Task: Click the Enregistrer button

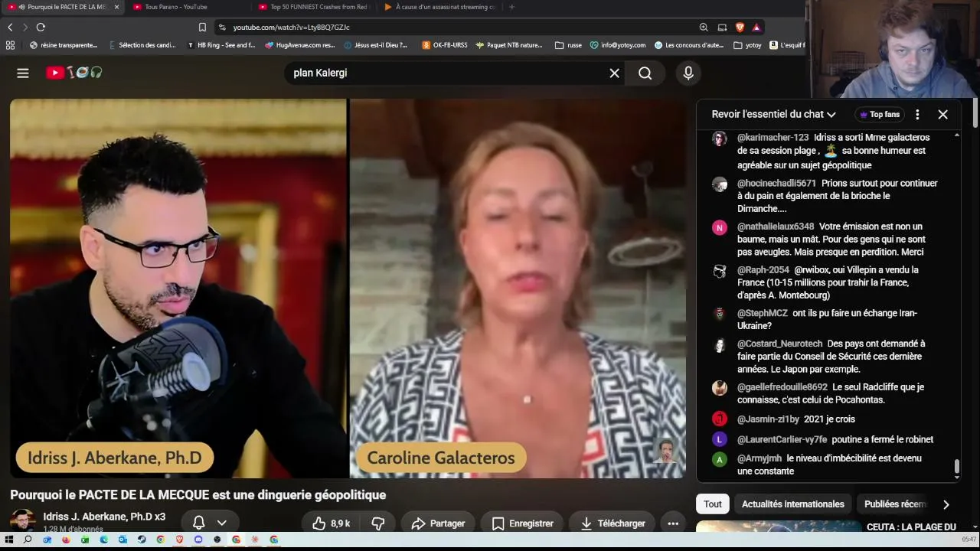Action: (523, 523)
